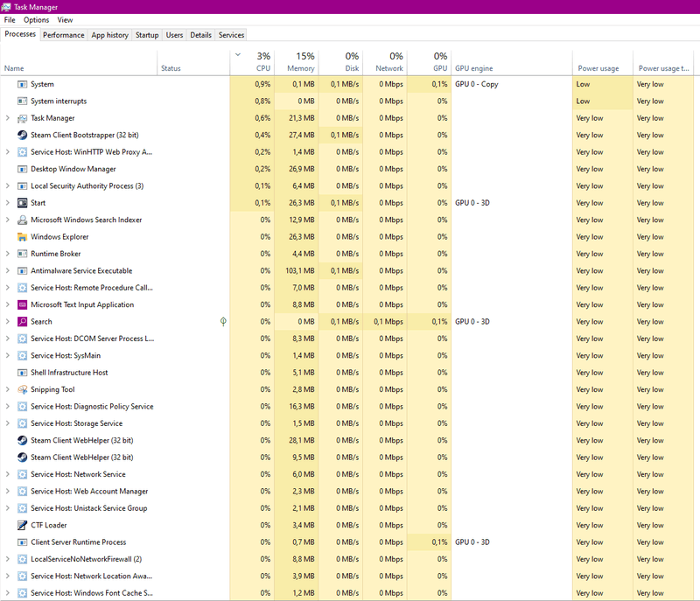Sort by the Disk column header
This screenshot has height=601, width=700.
point(340,62)
